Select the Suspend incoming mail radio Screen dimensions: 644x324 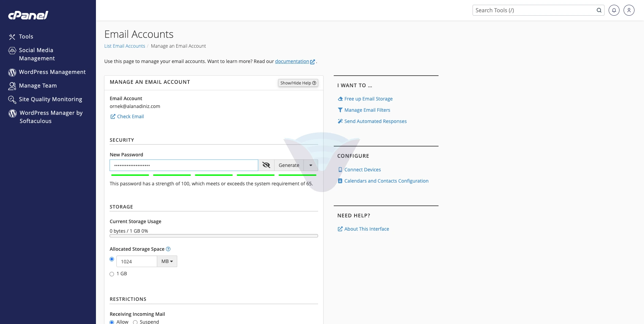[135, 322]
